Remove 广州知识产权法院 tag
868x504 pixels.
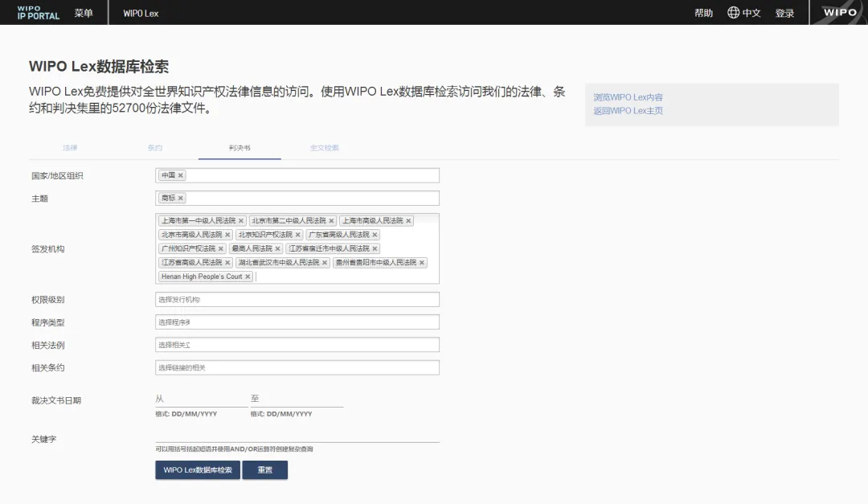tap(221, 248)
